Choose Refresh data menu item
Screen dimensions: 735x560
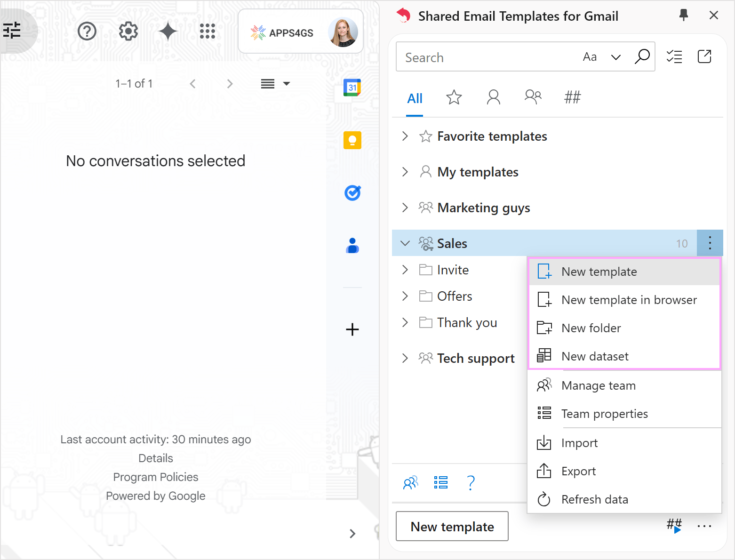pos(625,499)
